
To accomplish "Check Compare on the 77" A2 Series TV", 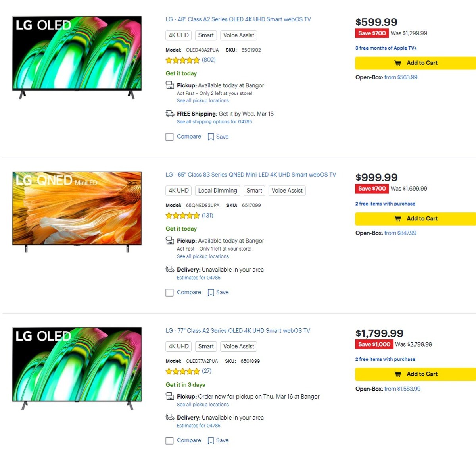I will point(169,440).
